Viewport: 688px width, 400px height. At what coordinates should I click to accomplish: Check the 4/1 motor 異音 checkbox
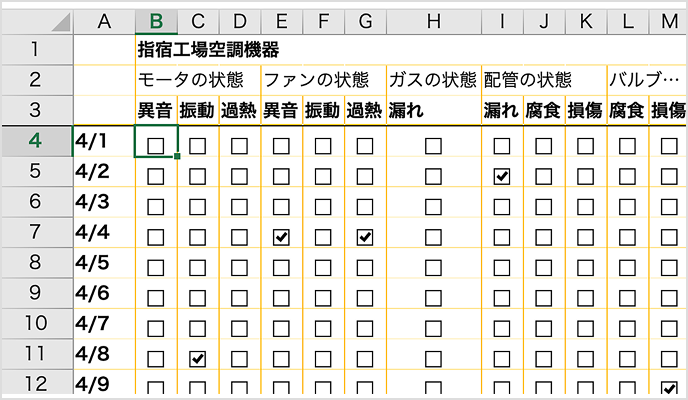[156, 146]
